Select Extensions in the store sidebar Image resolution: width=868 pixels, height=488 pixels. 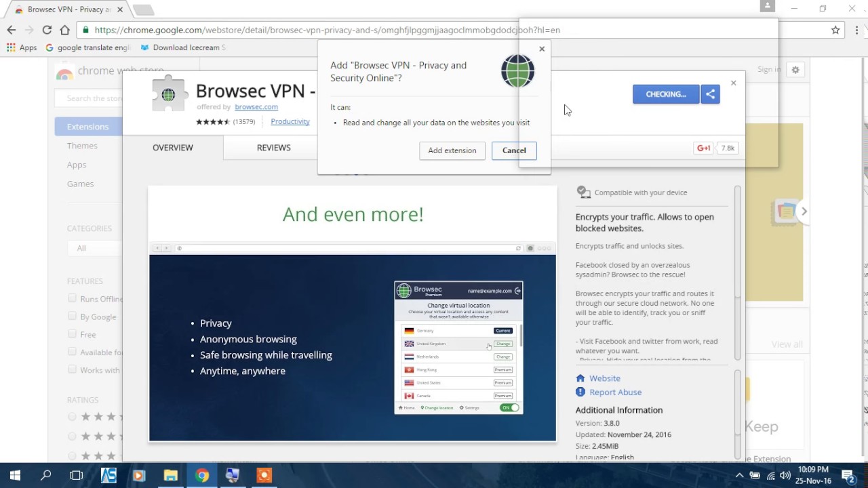point(88,127)
